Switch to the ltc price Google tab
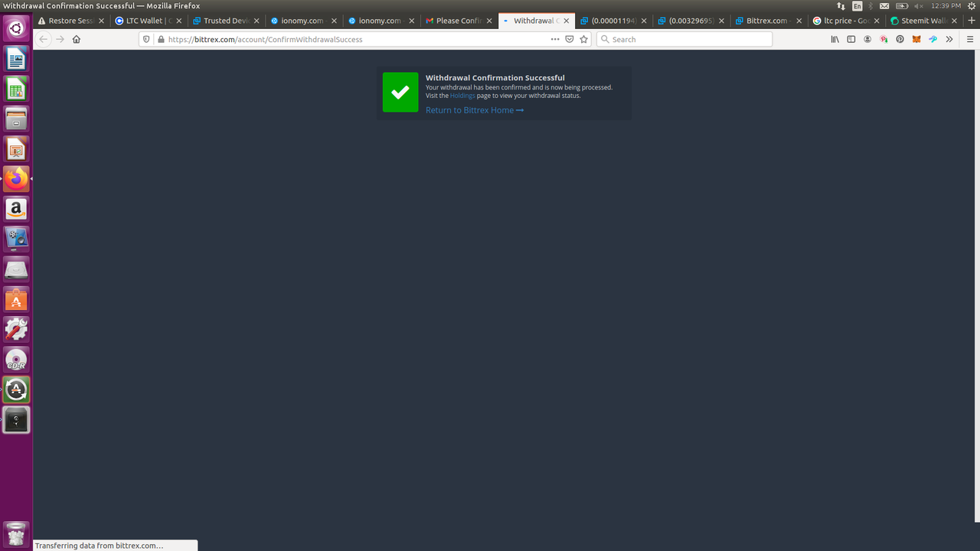The height and width of the screenshot is (551, 980). (846, 21)
